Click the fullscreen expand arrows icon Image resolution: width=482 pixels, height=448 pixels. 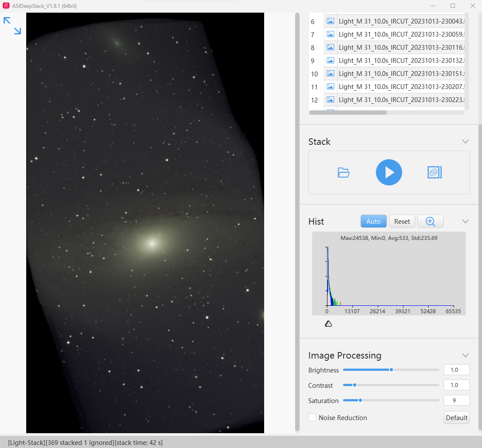12,26
